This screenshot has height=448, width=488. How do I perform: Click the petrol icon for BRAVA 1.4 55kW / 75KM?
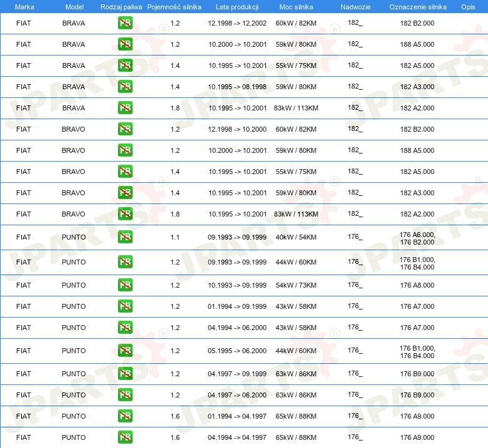(125, 66)
